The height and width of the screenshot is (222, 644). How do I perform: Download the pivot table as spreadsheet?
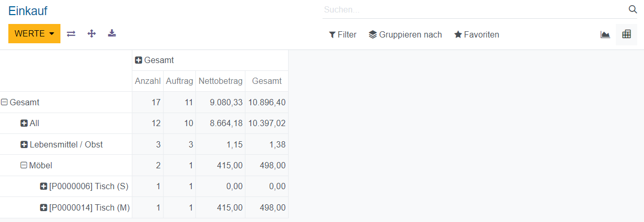click(112, 34)
